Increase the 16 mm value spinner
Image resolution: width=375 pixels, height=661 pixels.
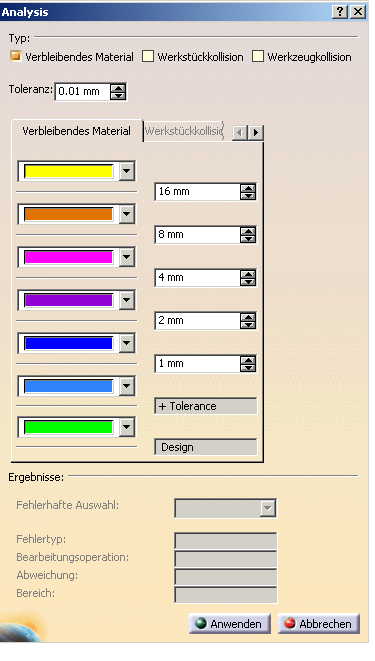[x=248, y=188]
